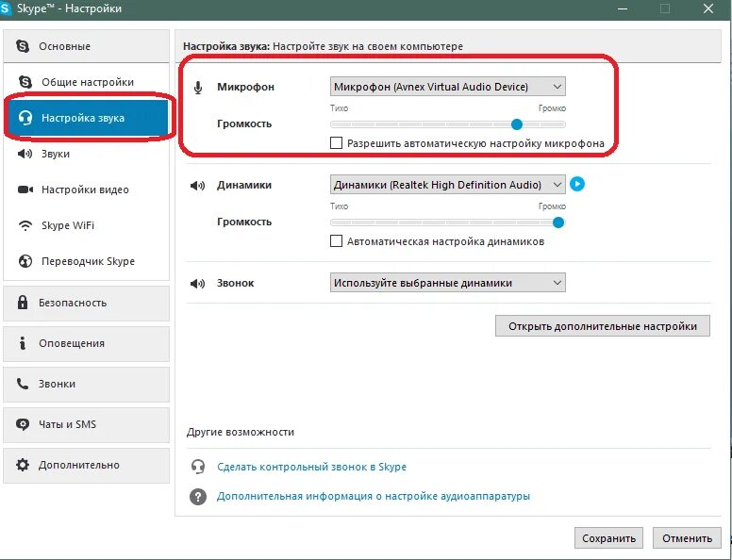
Task: Minimize the Skype settings window
Action: [x=623, y=8]
